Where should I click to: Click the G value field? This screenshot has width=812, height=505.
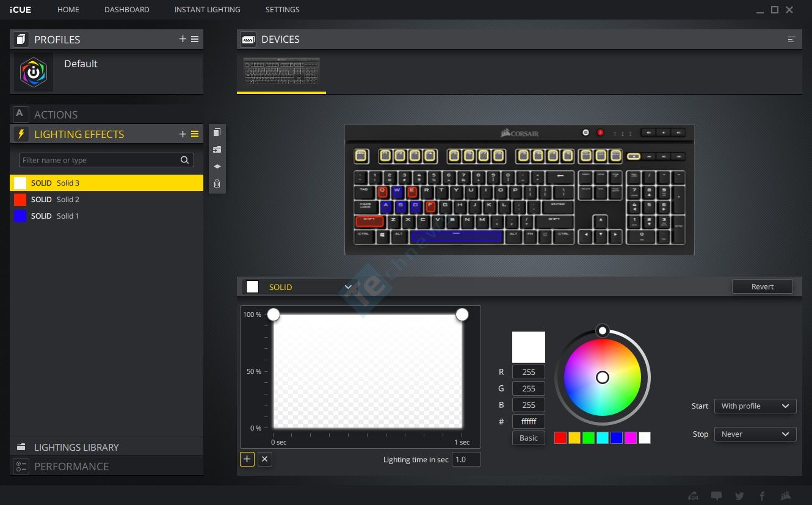click(529, 388)
